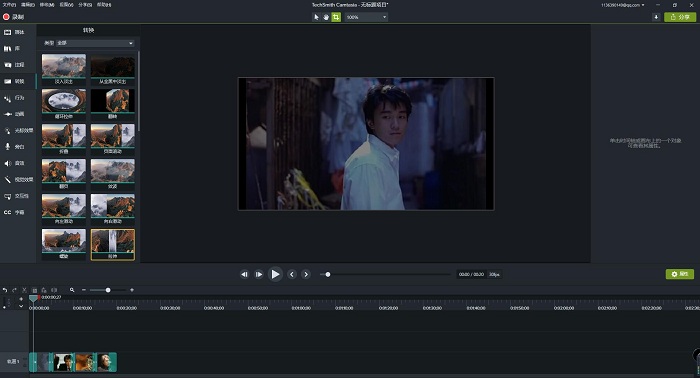
Task: Click the Cut scissors icon on timeline toolbar
Action: 24,290
